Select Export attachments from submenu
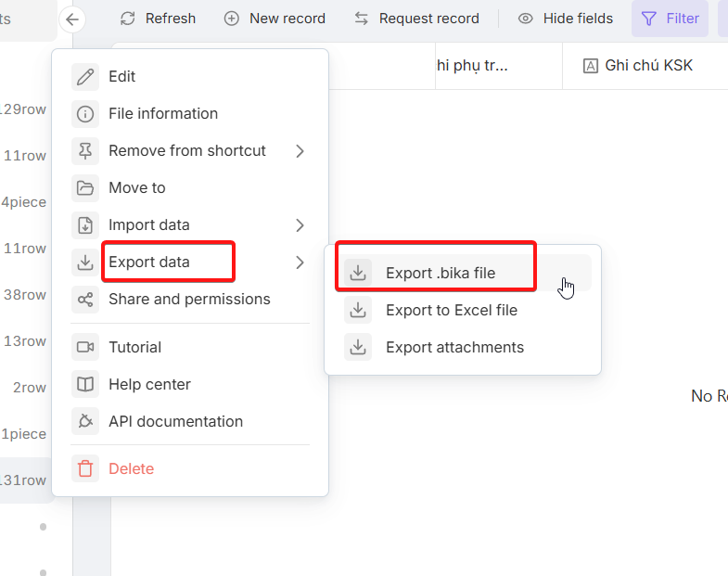 point(454,347)
